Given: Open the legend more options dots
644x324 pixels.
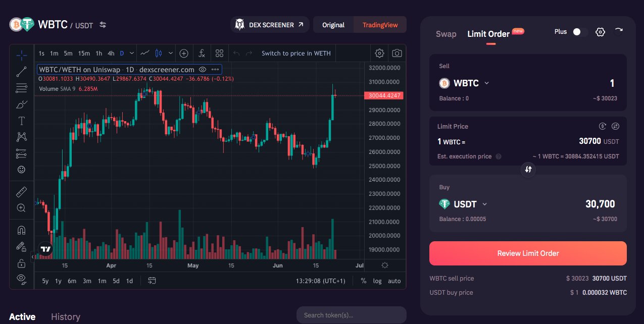Looking at the screenshot, I should (215, 70).
